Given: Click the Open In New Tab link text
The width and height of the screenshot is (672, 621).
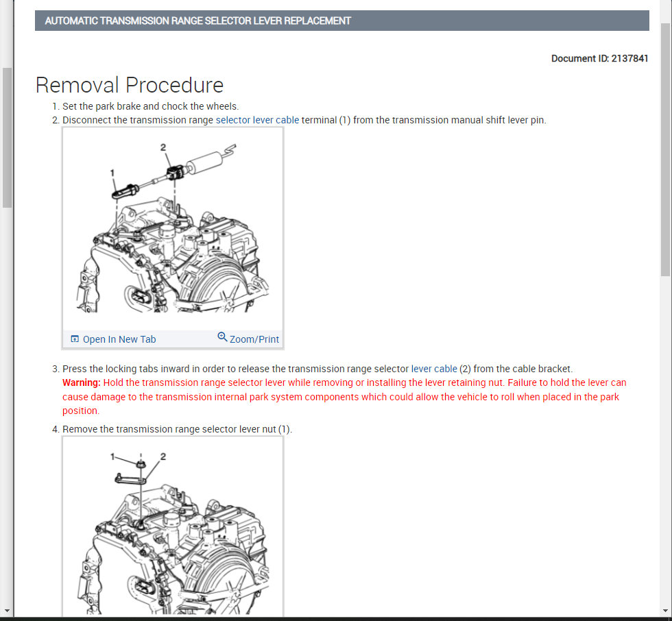Looking at the screenshot, I should 119,339.
